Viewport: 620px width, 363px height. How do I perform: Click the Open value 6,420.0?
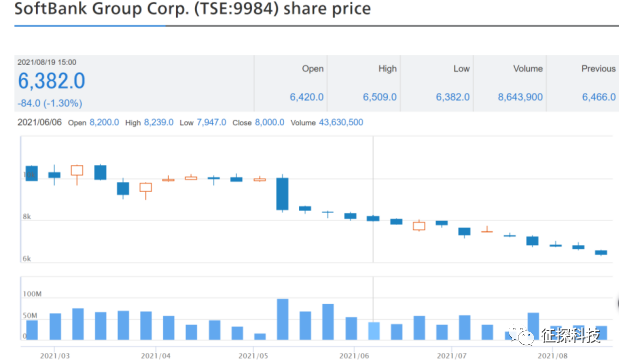[x=306, y=97]
